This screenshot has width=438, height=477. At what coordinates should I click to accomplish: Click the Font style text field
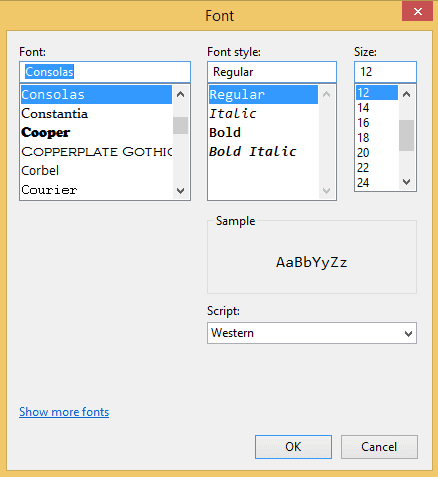click(x=272, y=72)
